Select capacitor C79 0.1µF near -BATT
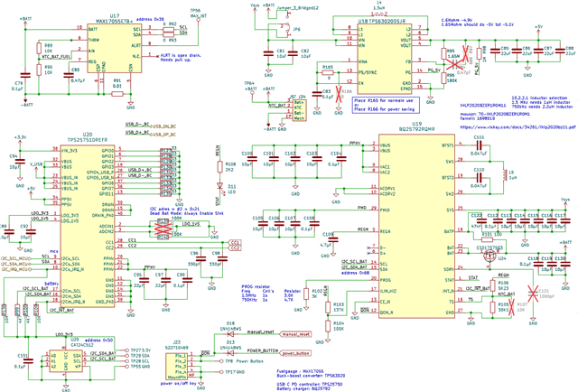The image size is (578, 392). point(25,74)
